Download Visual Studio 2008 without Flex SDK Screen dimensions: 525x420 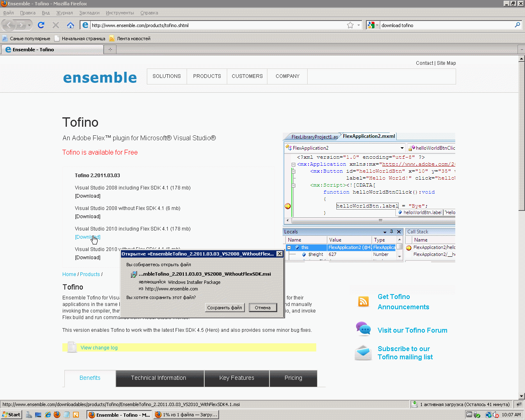click(x=88, y=217)
